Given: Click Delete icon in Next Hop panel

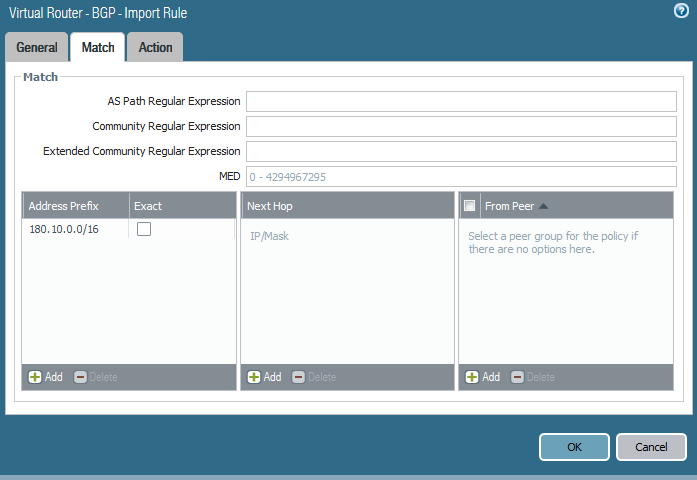Looking at the screenshot, I should tap(299, 377).
